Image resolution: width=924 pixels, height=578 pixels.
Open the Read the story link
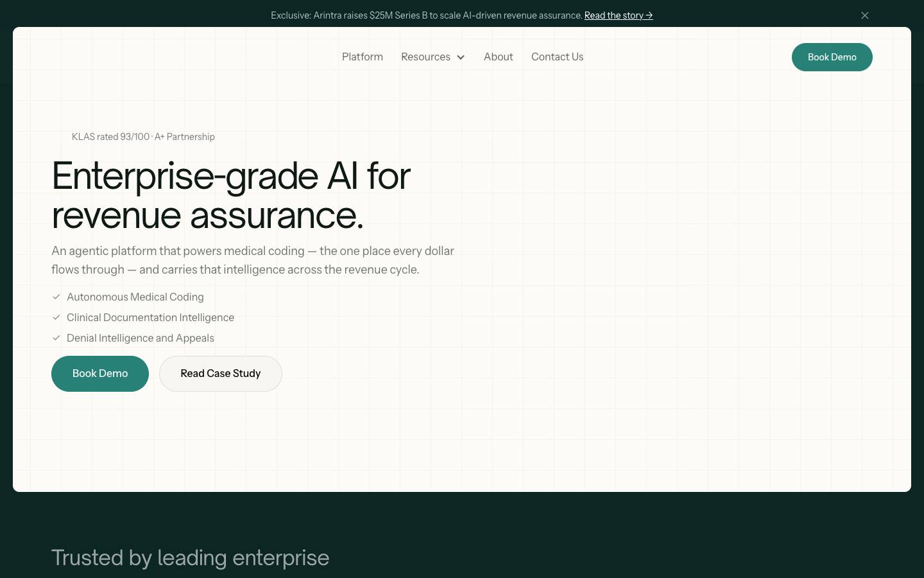click(x=619, y=15)
